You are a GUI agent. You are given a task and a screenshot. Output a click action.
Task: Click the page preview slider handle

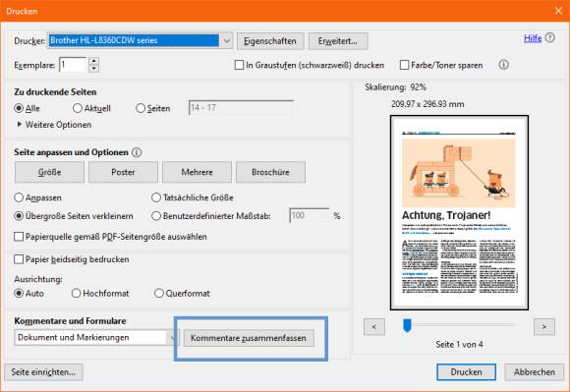click(407, 325)
